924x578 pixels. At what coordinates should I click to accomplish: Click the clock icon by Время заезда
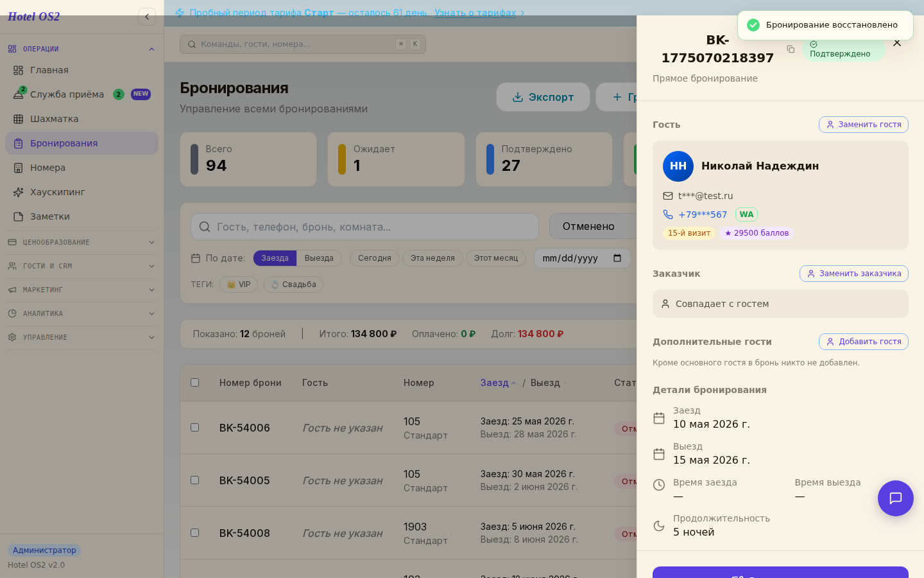tap(659, 485)
